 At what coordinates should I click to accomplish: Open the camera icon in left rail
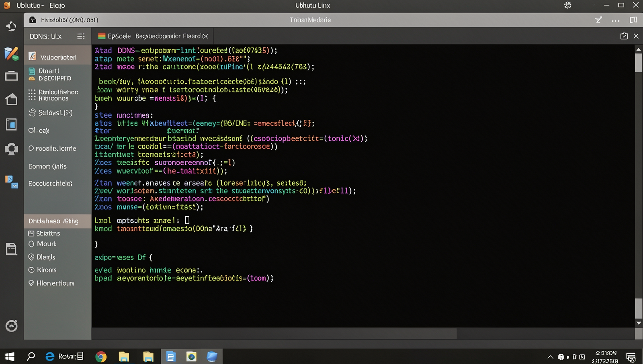11,149
